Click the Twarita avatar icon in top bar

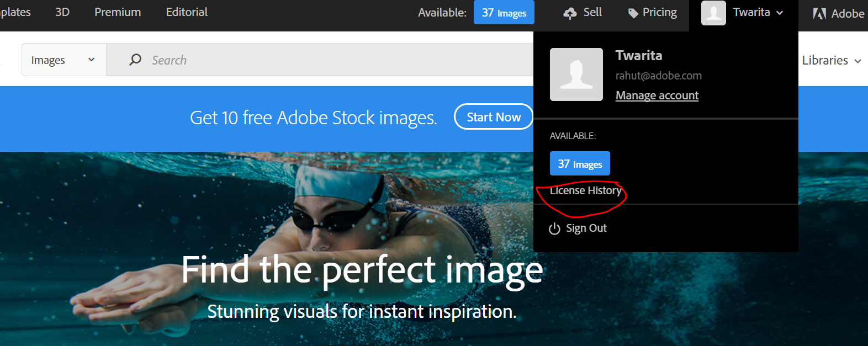point(713,13)
